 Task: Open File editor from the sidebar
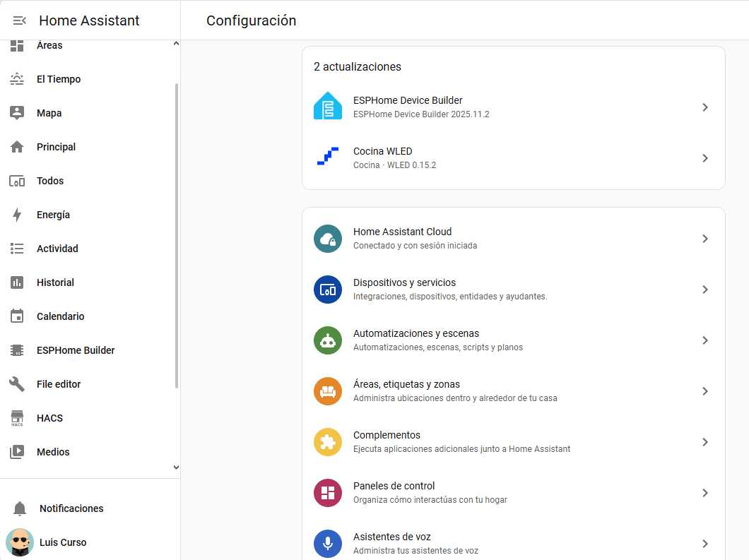click(59, 384)
